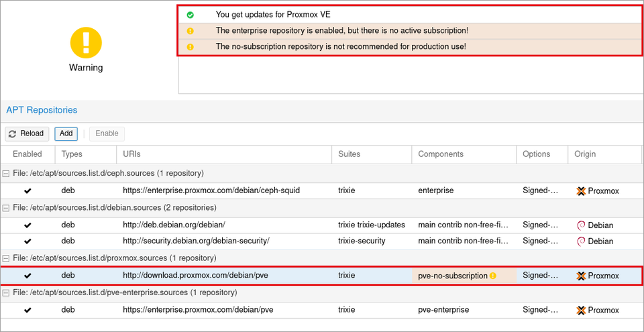Screen dimensions: 644x332
Task: Click Proxmox logo in download.proxmox.com row
Action: pos(581,276)
